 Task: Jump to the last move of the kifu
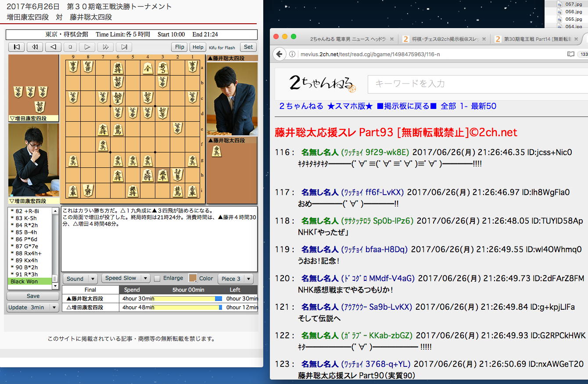124,47
